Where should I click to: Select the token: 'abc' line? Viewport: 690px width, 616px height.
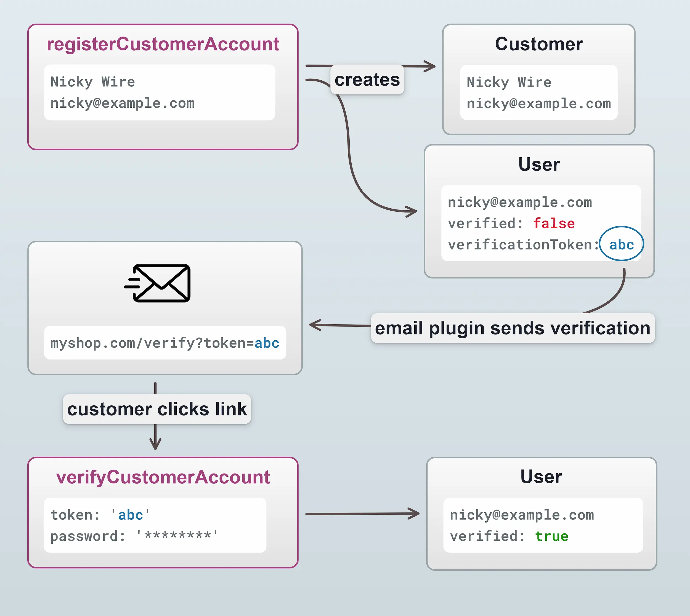[x=100, y=515]
